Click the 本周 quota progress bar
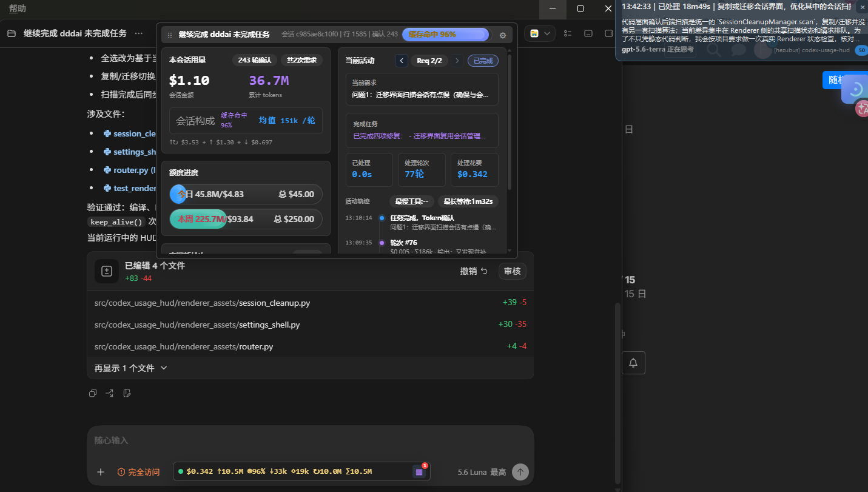The height and width of the screenshot is (492, 868). [x=246, y=219]
